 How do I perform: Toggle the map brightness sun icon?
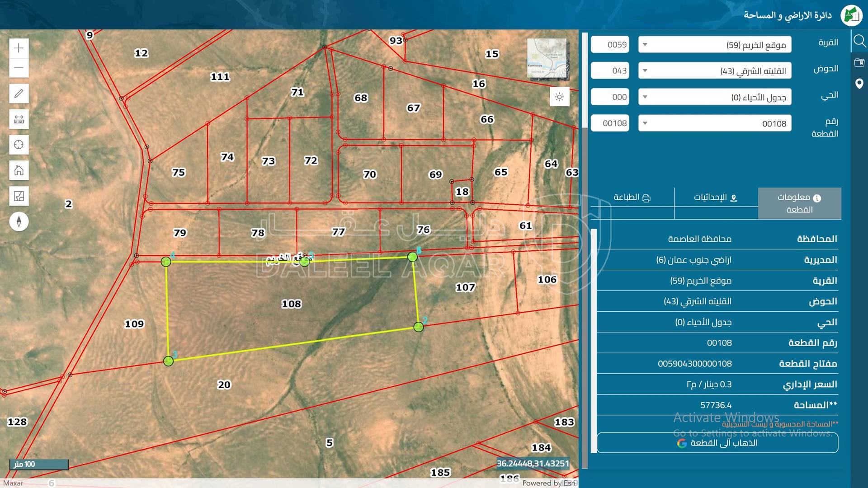559,97
